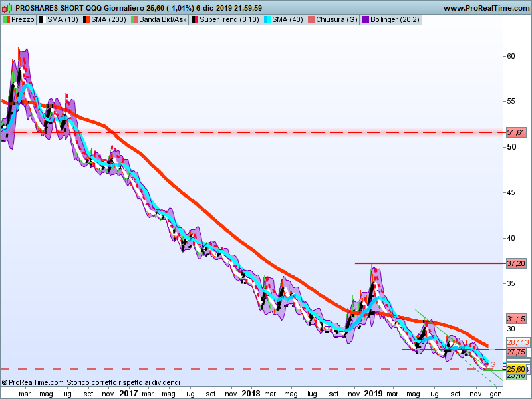Open the www.ProRealTime.com link at top right
Image resolution: width=532 pixels, height=399 pixels.
484,8
